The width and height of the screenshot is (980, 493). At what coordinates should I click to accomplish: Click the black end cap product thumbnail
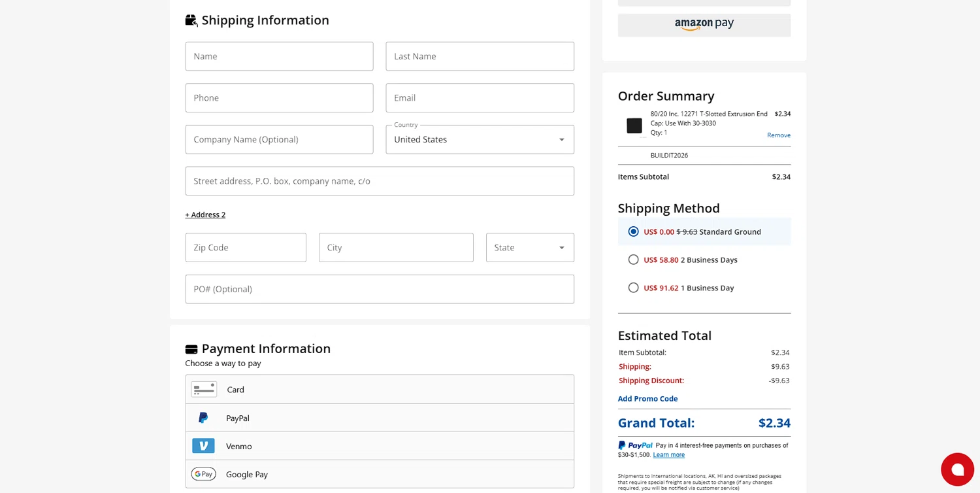634,126
